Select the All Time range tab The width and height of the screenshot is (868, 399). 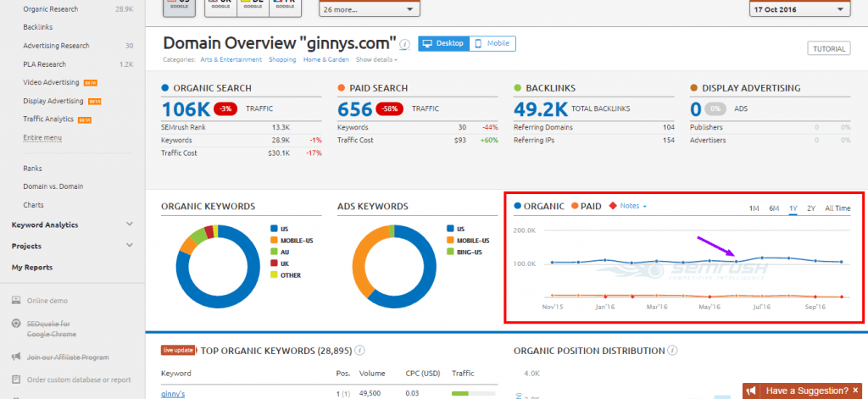click(x=837, y=208)
